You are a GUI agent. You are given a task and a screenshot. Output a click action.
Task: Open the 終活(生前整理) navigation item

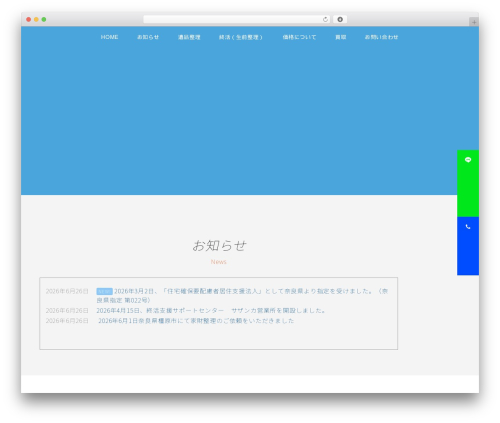tap(241, 37)
